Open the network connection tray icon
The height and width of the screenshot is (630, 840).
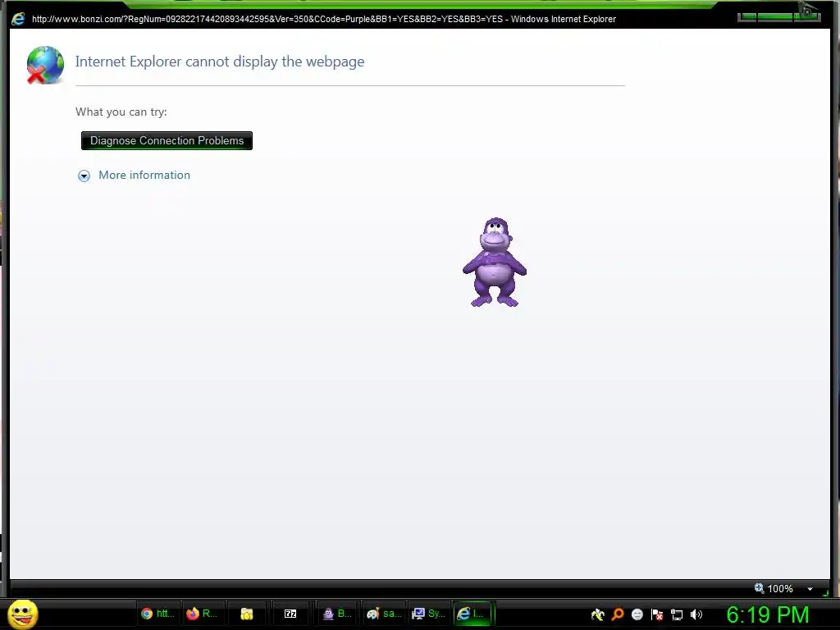(x=677, y=615)
